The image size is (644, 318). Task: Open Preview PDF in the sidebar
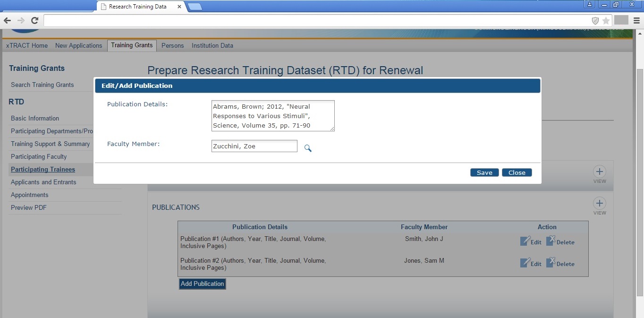click(29, 207)
